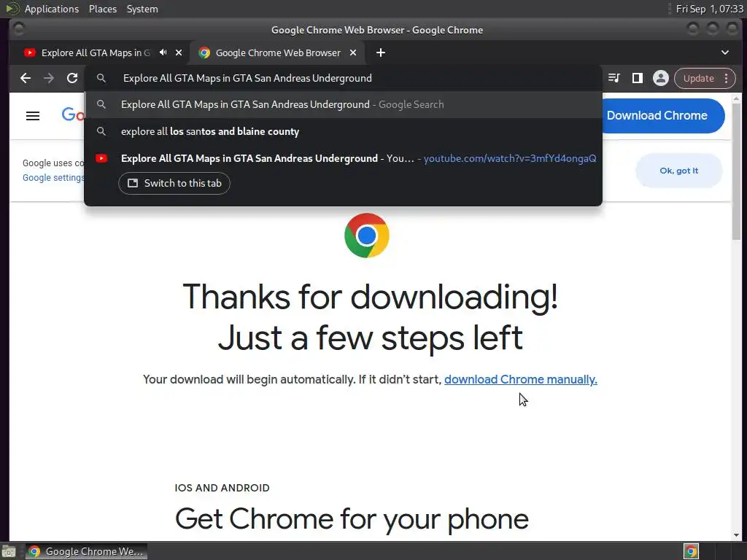This screenshot has height=560, width=747.
Task: Click the download Chrome manually link
Action: coord(521,379)
